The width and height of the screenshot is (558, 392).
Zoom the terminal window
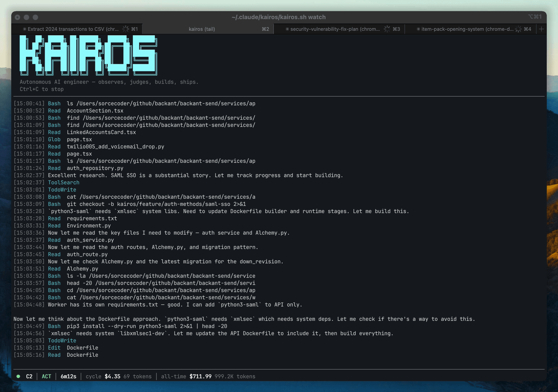(35, 17)
